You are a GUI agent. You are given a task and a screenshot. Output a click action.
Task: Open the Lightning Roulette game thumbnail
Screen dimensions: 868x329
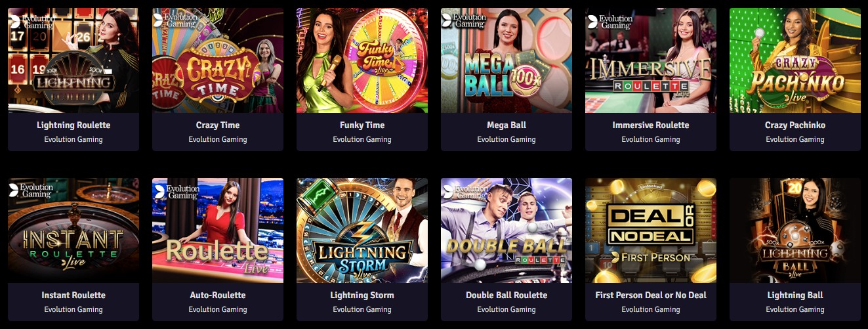(x=73, y=60)
